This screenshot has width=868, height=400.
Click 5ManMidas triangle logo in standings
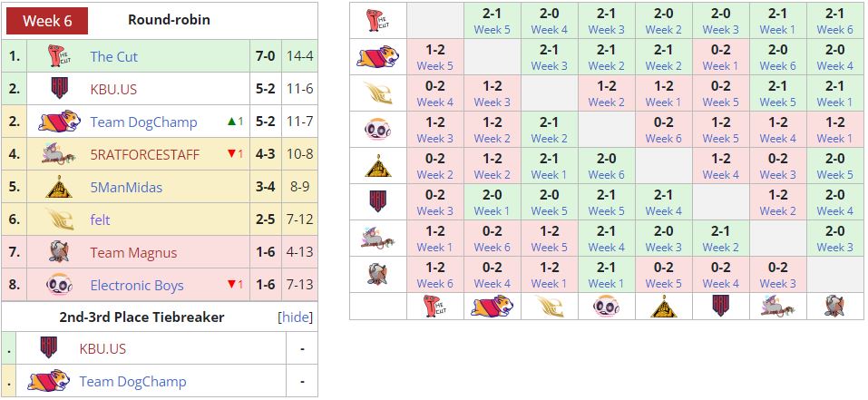(x=61, y=187)
